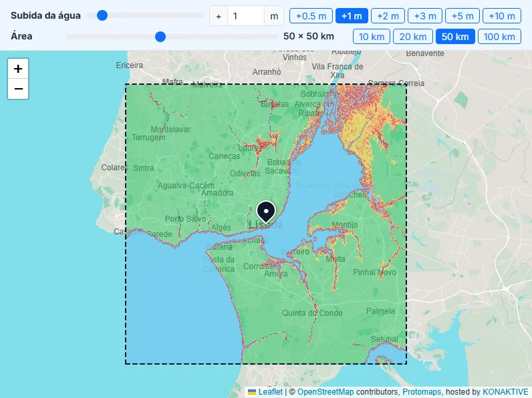The height and width of the screenshot is (398, 532).
Task: Click the Terrugem map label
Action: tap(148, 138)
